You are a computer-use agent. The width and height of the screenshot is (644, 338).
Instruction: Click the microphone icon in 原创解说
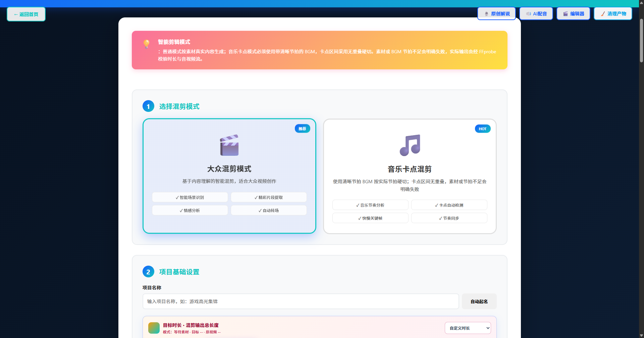point(487,14)
